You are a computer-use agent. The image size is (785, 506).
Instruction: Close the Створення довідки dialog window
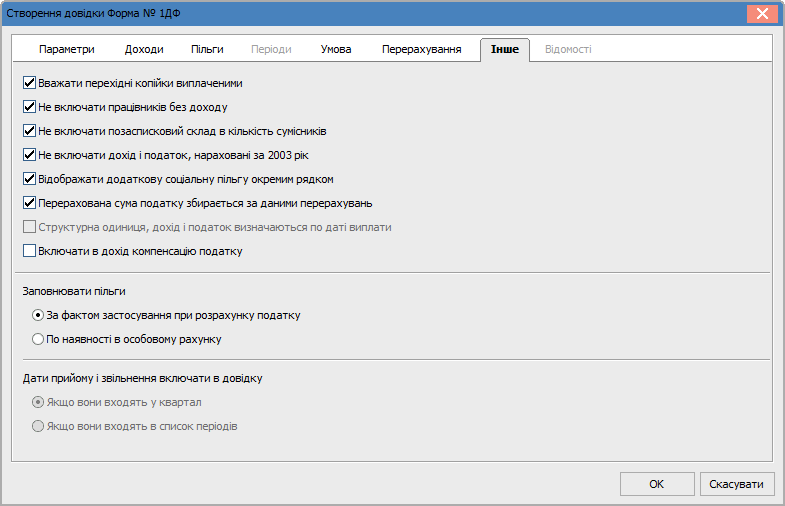(x=762, y=14)
